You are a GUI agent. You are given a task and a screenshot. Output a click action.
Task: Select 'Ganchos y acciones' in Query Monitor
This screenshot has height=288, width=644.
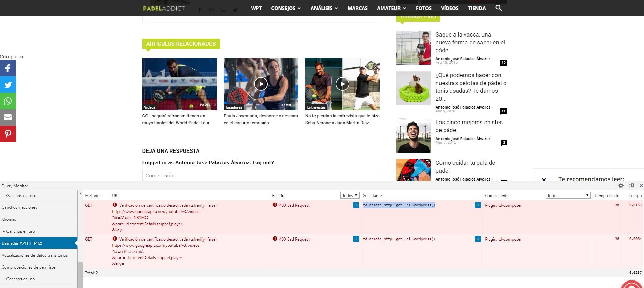pyautogui.click(x=39, y=207)
